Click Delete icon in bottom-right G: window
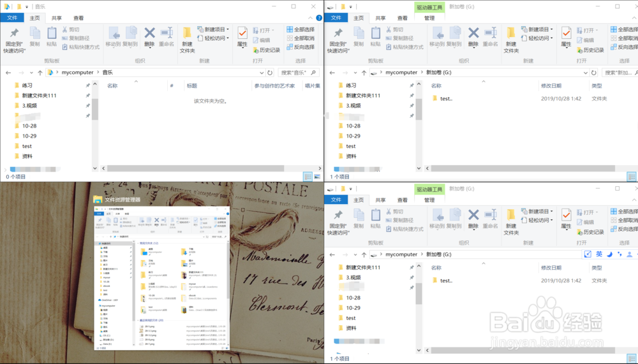 [x=473, y=219]
